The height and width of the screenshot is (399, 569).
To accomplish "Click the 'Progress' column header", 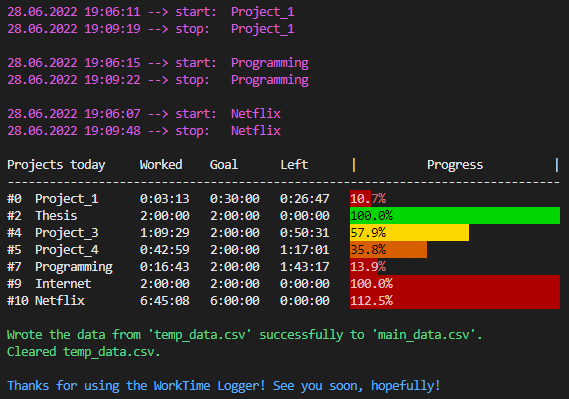I will [455, 165].
